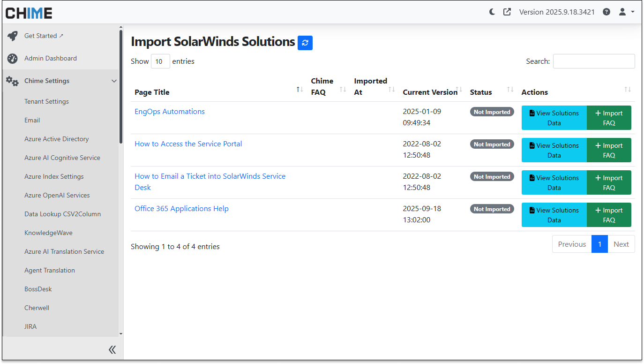View Solutions Data for Service Portal row
The image size is (644, 364).
pos(554,150)
